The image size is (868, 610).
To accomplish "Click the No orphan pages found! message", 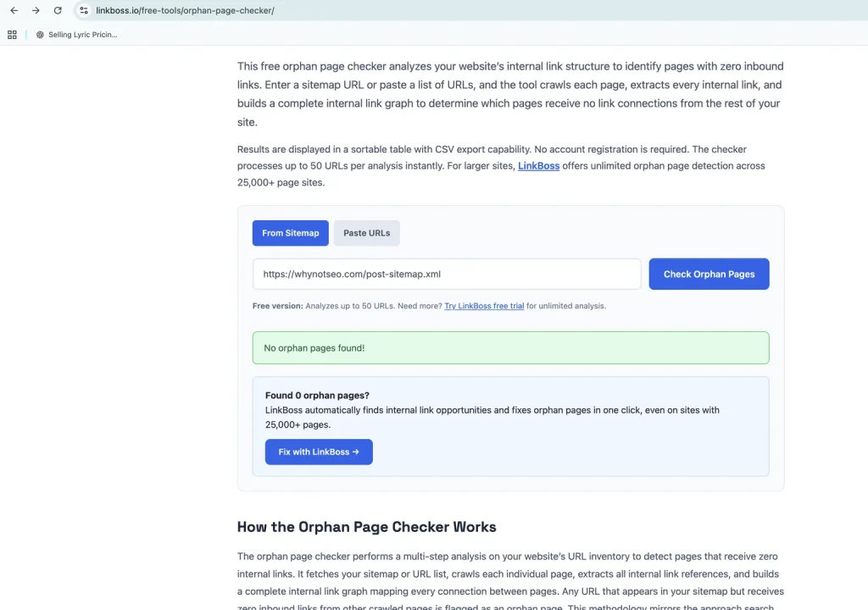I will point(511,347).
